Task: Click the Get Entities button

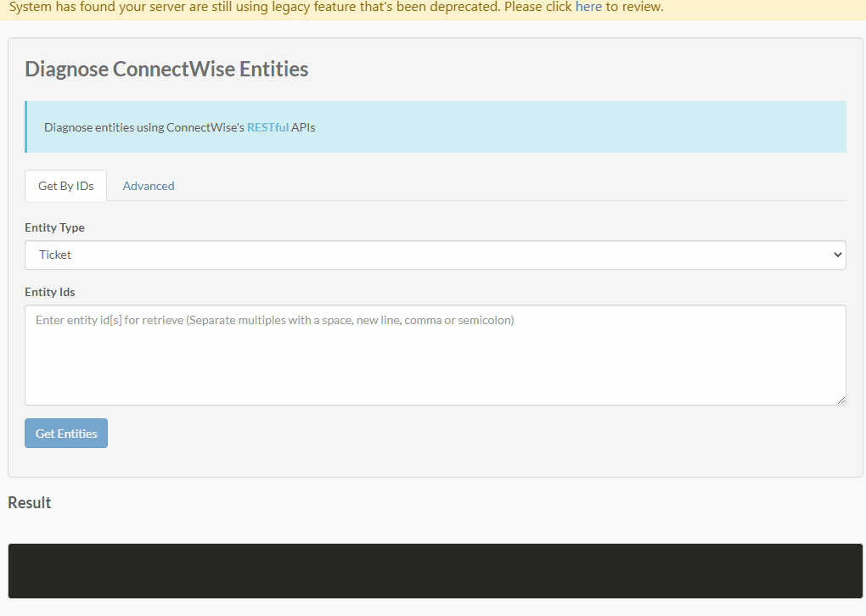Action: (66, 434)
